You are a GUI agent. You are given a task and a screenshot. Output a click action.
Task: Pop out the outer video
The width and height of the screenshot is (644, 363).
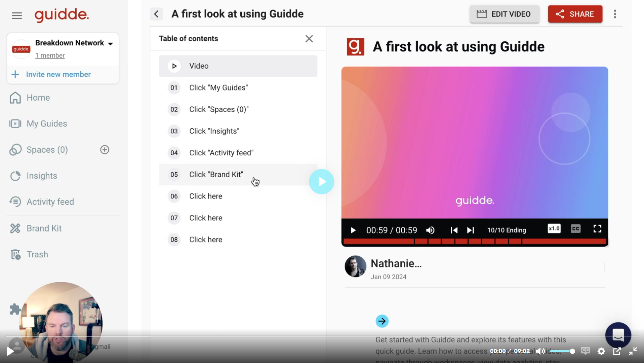click(617, 351)
